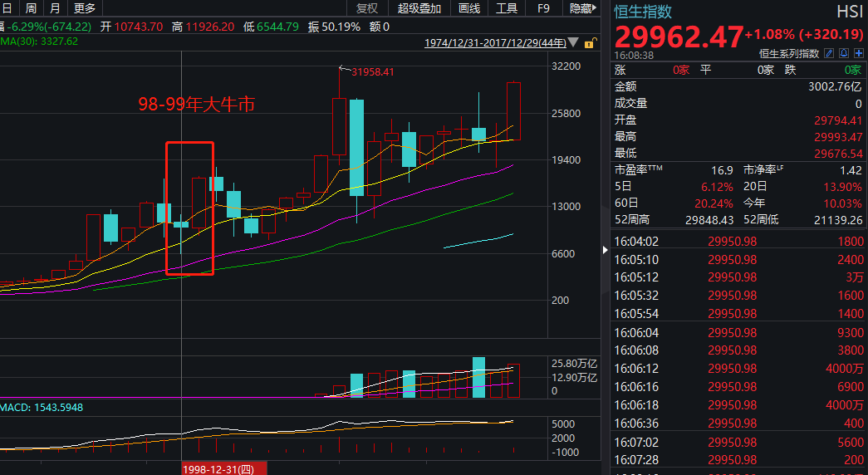Click the 市盈率 value 16.9
Image resolution: width=868 pixels, height=475 pixels.
[722, 170]
